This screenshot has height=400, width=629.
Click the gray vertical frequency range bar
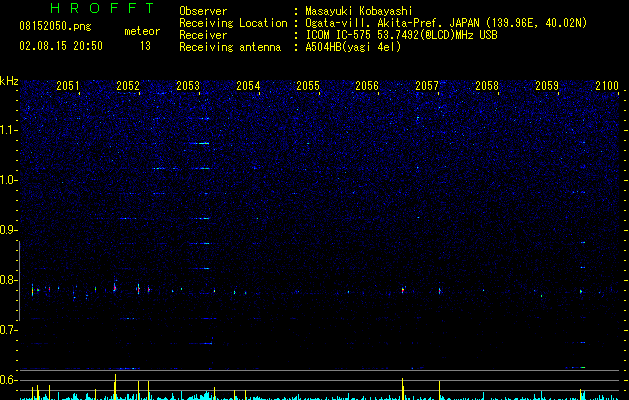click(19, 281)
